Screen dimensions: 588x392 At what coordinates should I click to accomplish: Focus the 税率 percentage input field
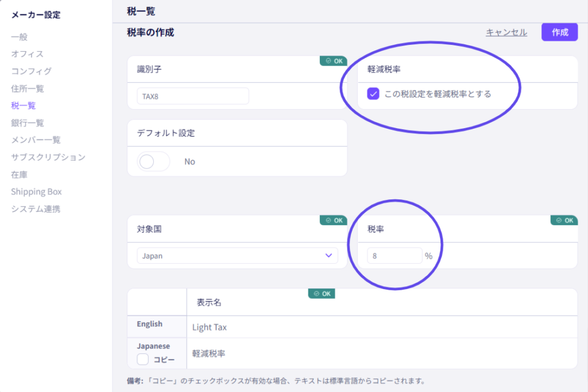point(394,256)
